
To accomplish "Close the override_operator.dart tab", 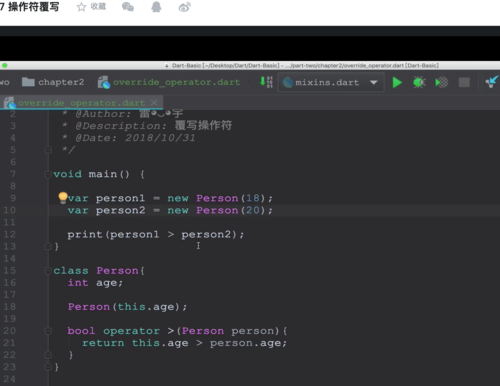I will coord(154,103).
